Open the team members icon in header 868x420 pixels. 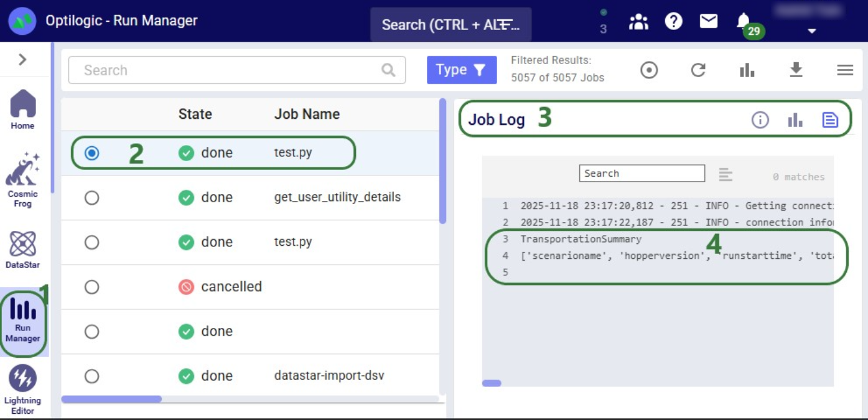(638, 22)
